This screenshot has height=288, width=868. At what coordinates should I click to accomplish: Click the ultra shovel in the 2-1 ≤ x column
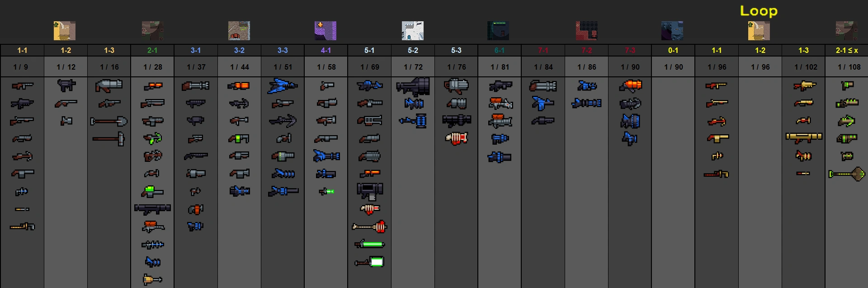847,174
